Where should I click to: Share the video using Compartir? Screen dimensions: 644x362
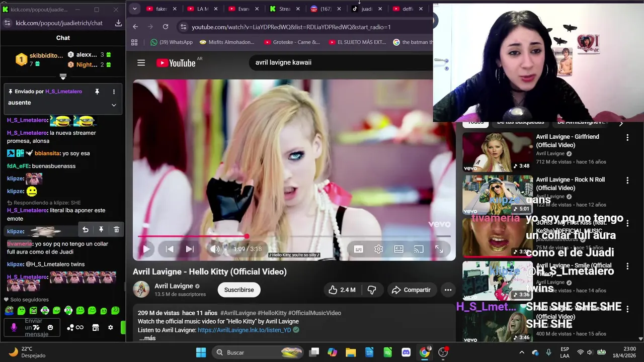pos(412,290)
